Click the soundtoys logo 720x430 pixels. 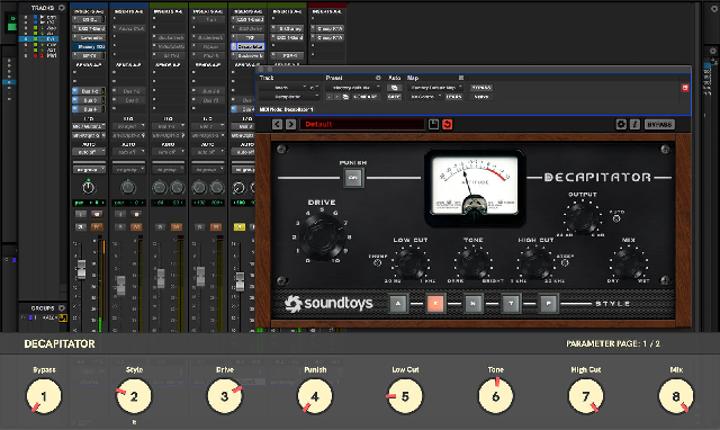click(329, 303)
